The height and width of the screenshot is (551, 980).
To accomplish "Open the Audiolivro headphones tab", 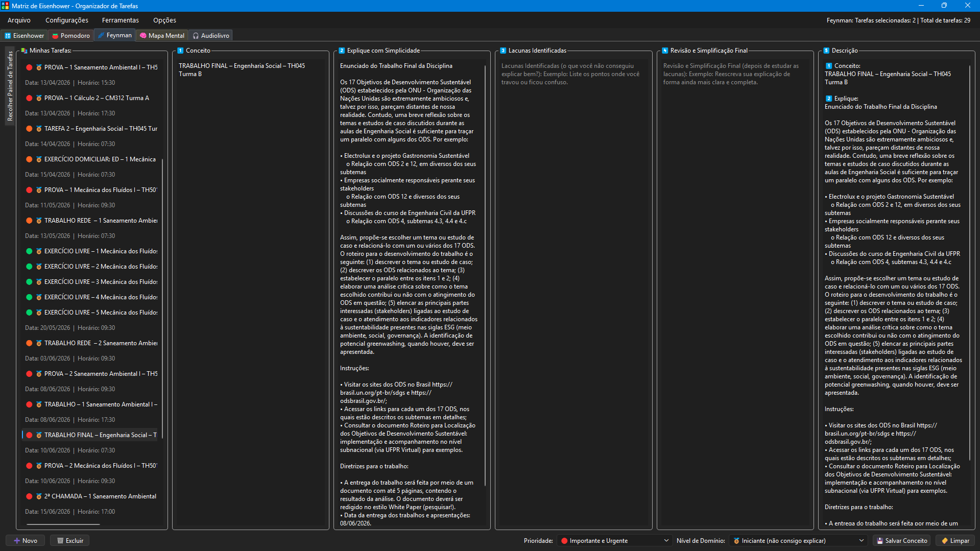I will pos(210,36).
